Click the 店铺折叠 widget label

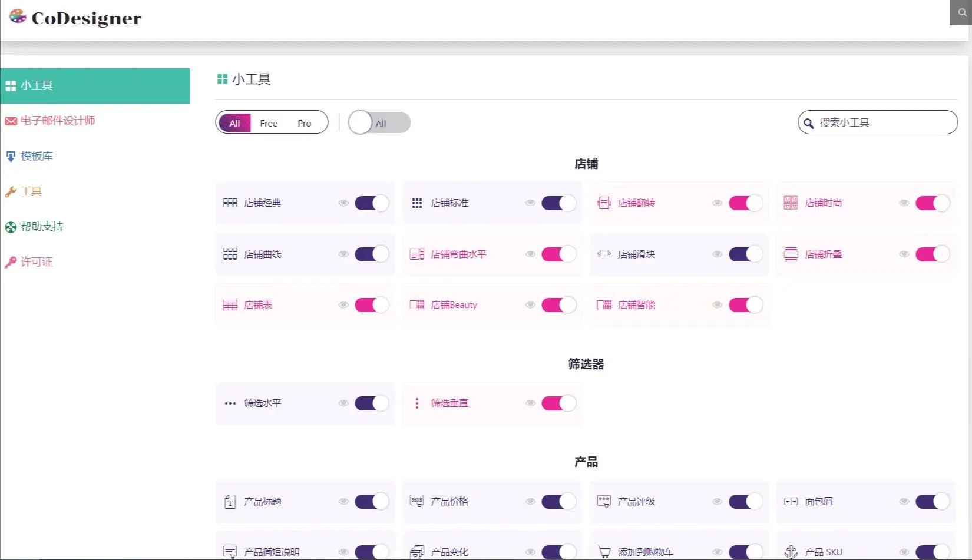823,254
